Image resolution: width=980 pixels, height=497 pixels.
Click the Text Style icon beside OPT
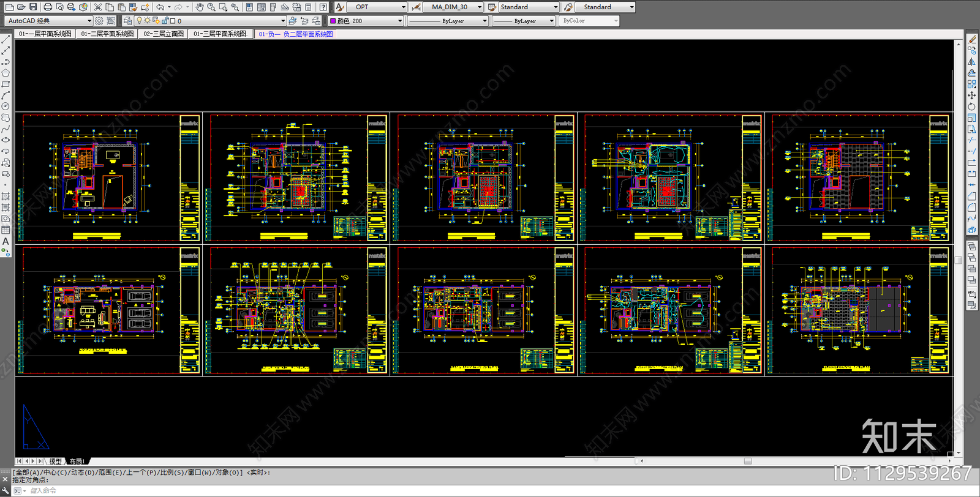tap(340, 7)
